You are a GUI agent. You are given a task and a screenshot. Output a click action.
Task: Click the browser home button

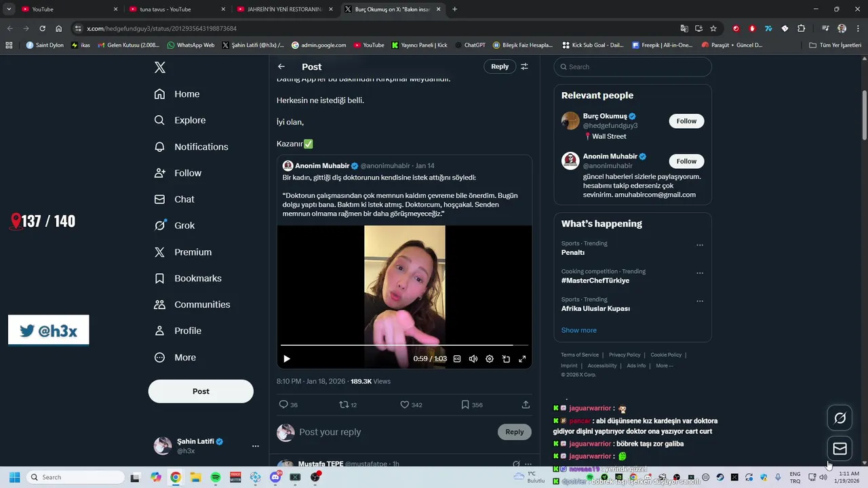pyautogui.click(x=59, y=28)
